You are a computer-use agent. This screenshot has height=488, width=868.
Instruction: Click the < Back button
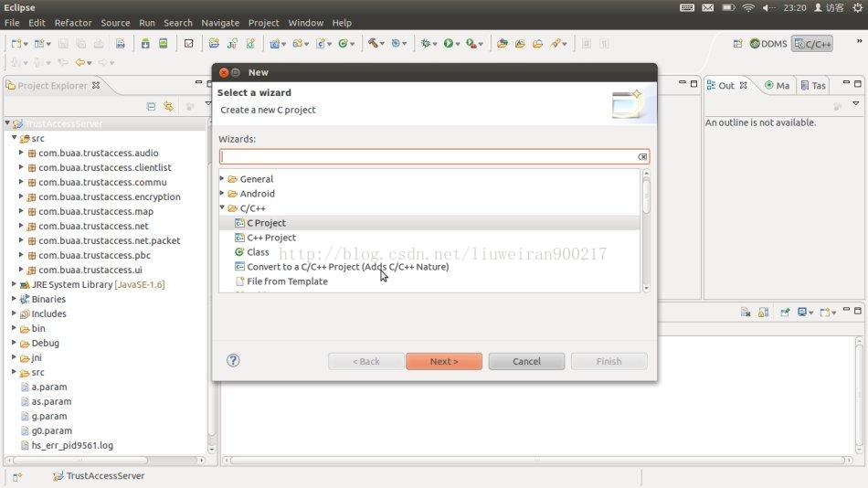(365, 361)
